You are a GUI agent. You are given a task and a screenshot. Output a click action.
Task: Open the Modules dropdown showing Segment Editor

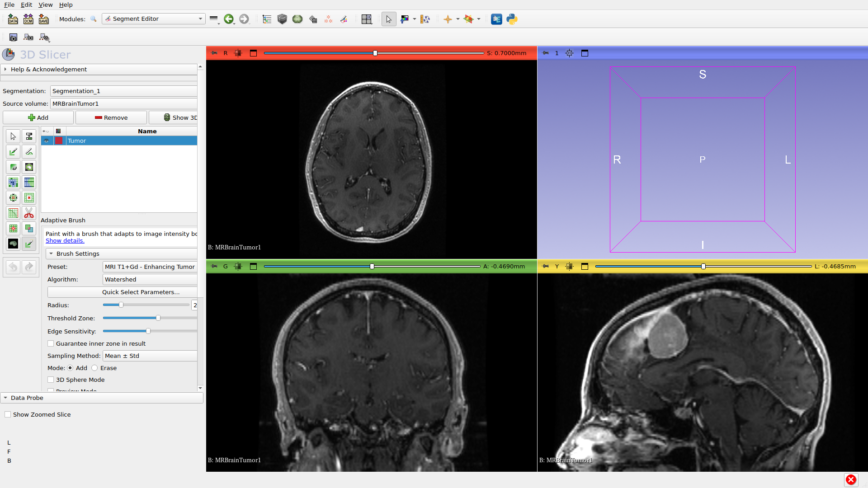(x=153, y=19)
